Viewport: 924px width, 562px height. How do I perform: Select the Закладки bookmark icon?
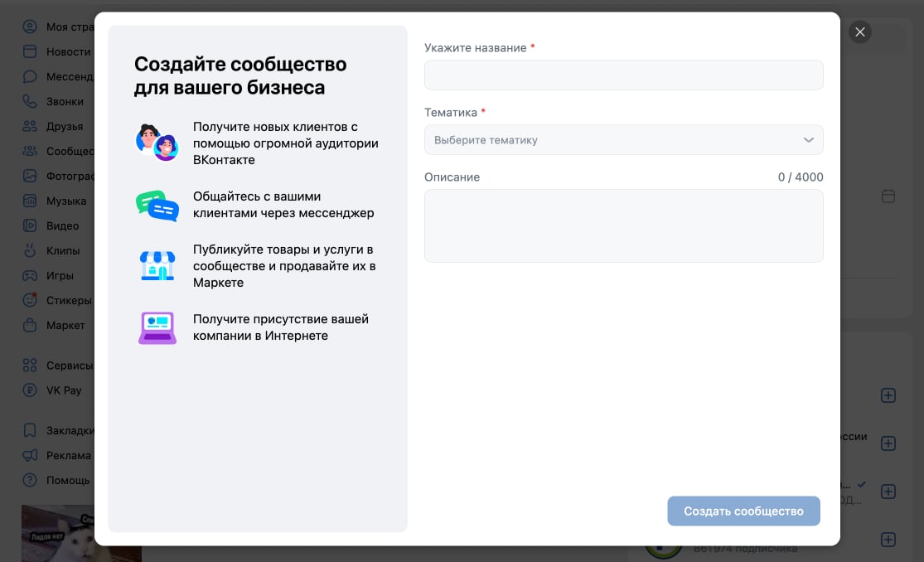(x=29, y=430)
